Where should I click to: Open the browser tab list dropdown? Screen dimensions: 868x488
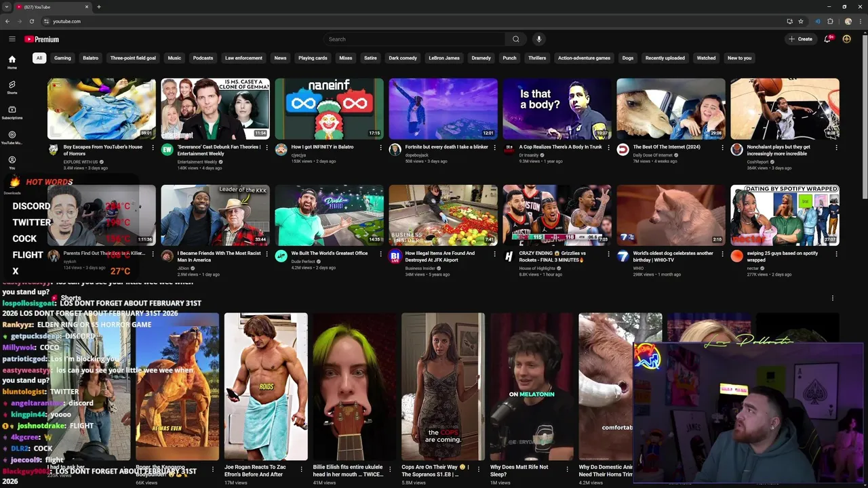[x=7, y=7]
